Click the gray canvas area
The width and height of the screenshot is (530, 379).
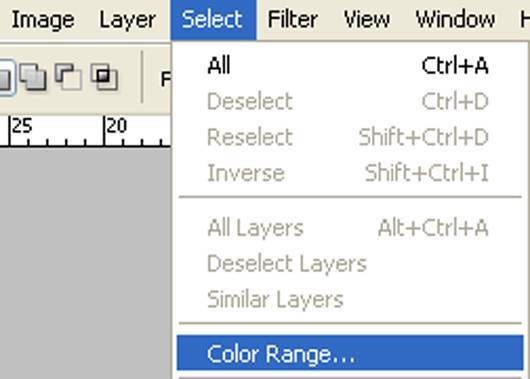(85, 263)
